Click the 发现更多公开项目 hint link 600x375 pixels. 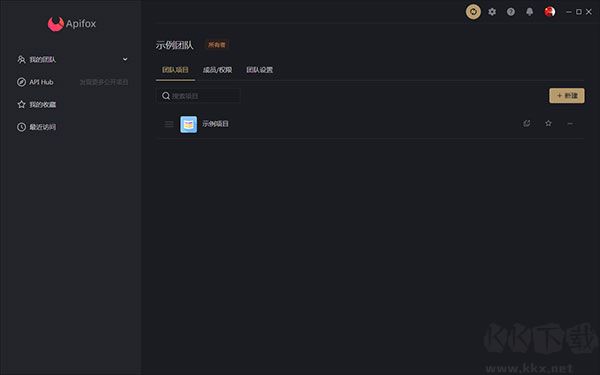pyautogui.click(x=104, y=82)
